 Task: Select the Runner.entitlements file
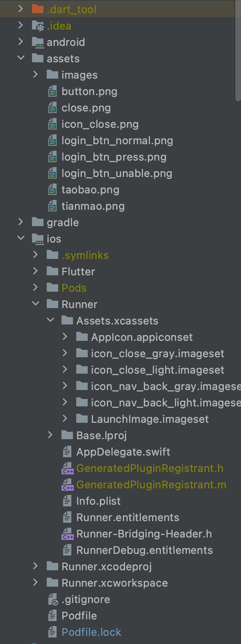point(127,517)
